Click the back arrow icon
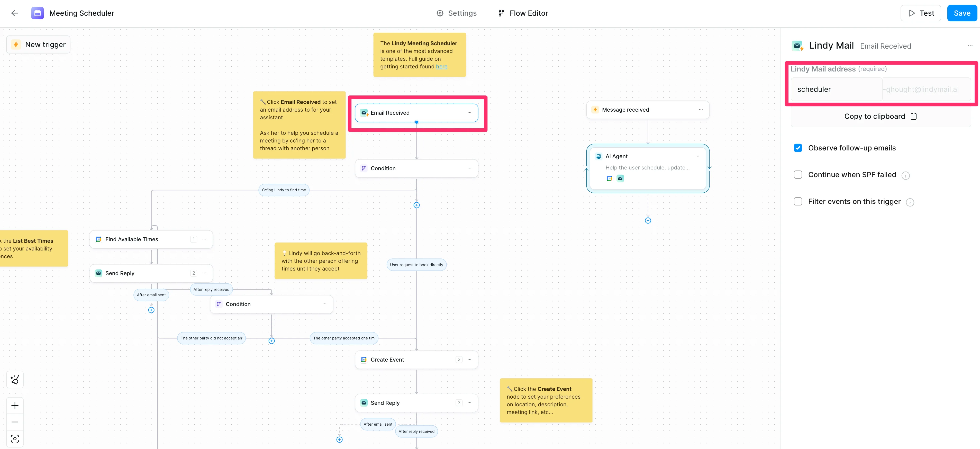 [x=15, y=13]
